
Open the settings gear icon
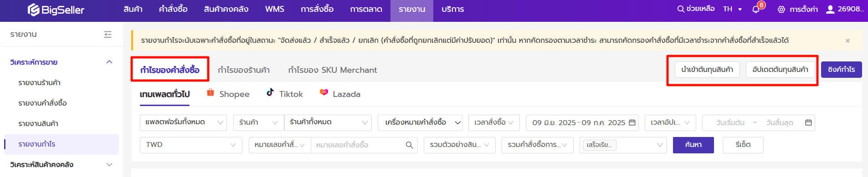tap(781, 9)
